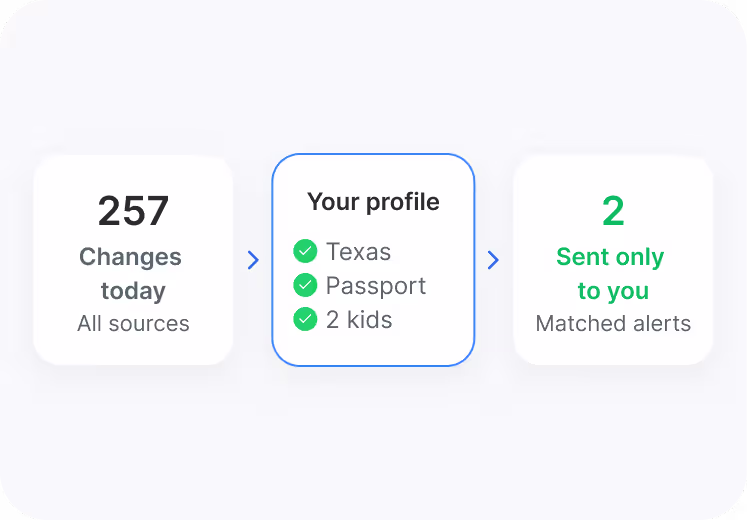Select the Texas profile item text
The width and height of the screenshot is (747, 520).
[358, 251]
